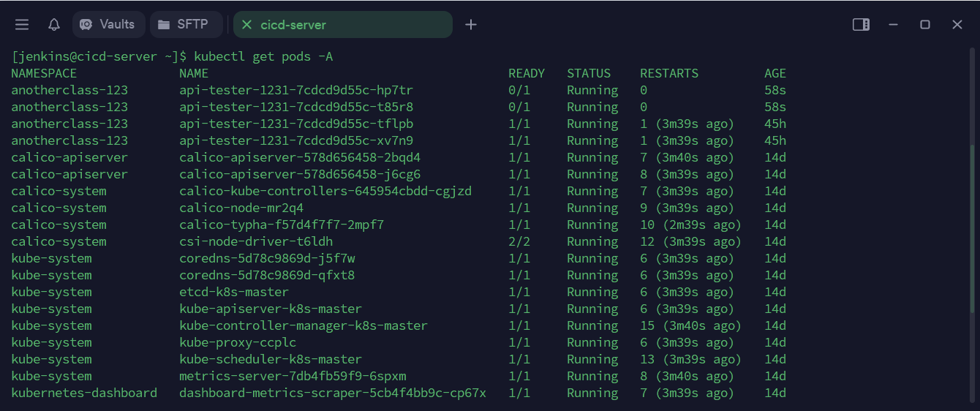Click the RESTARTS column header
Viewport: 980px width, 411px height.
click(x=669, y=73)
